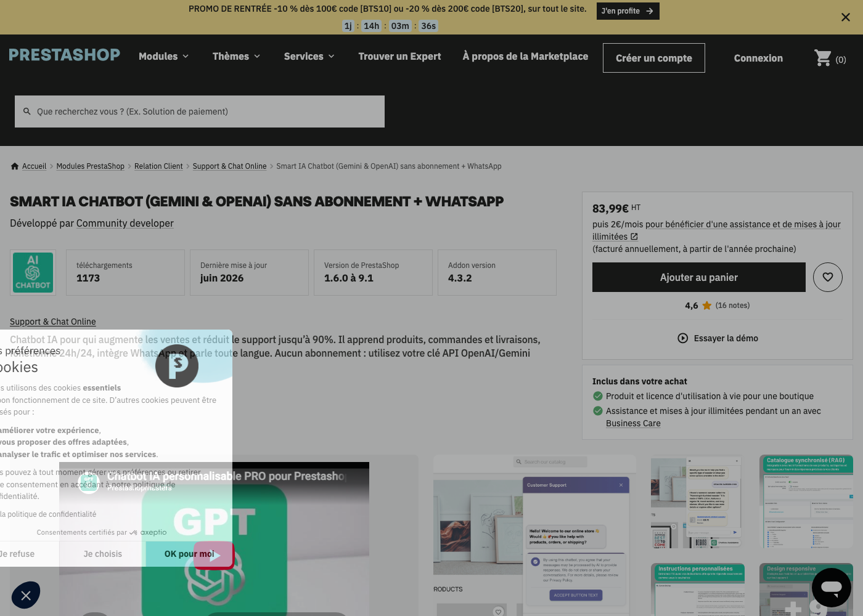Open the external link icon after illimitées
The width and height of the screenshot is (863, 616).
pyautogui.click(x=634, y=237)
